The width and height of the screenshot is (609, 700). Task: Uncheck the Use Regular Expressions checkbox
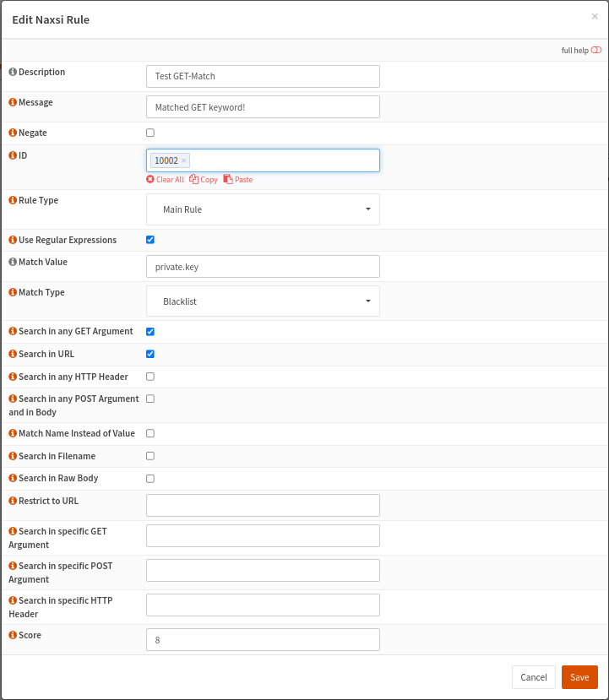coord(150,239)
